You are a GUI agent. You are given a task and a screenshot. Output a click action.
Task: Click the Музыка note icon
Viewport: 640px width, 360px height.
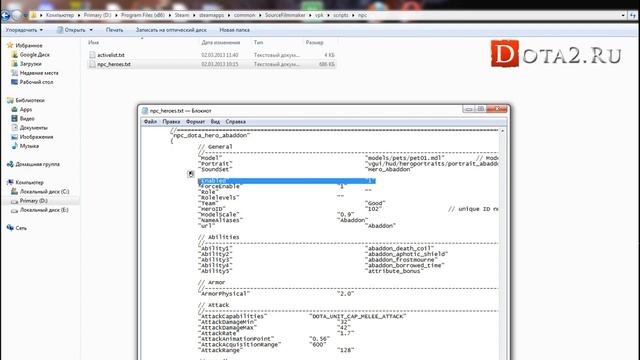click(15, 146)
